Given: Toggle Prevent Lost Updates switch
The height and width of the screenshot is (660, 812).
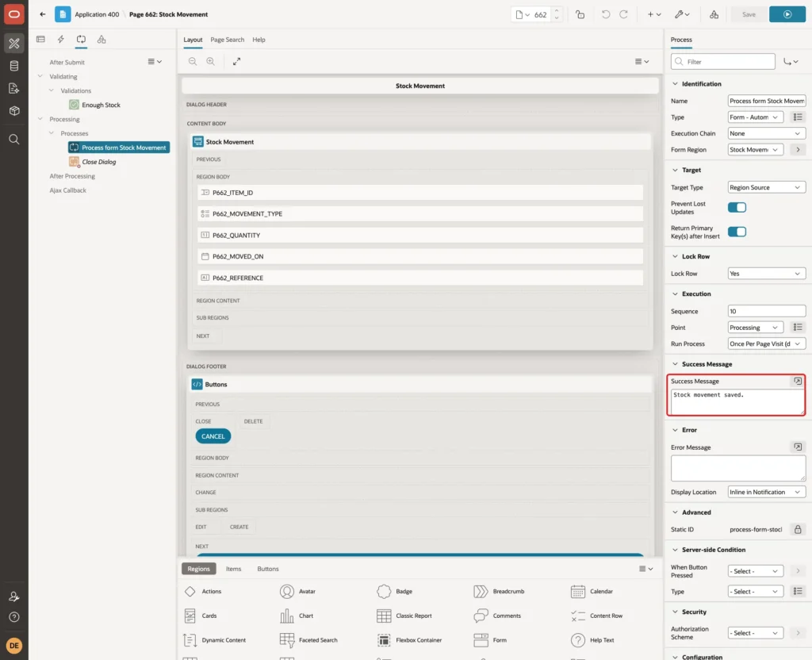Looking at the screenshot, I should pyautogui.click(x=737, y=207).
